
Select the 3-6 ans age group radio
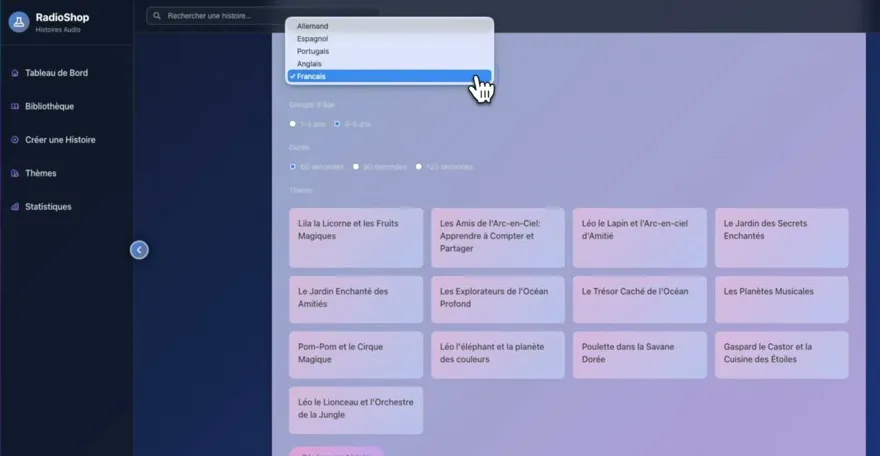click(337, 124)
